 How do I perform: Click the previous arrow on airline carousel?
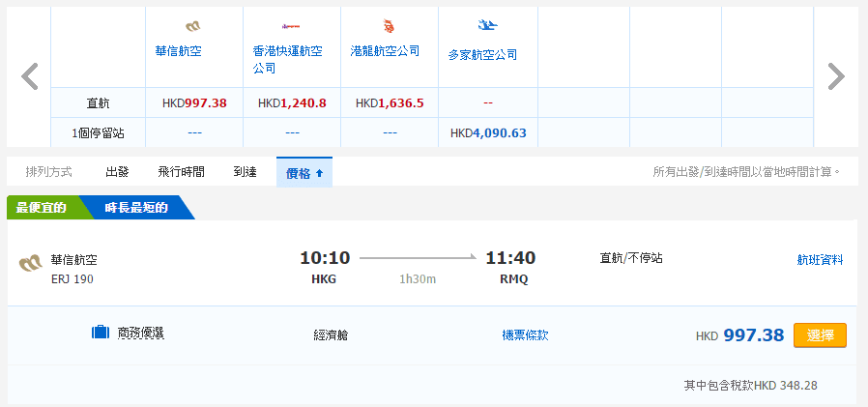tap(30, 76)
